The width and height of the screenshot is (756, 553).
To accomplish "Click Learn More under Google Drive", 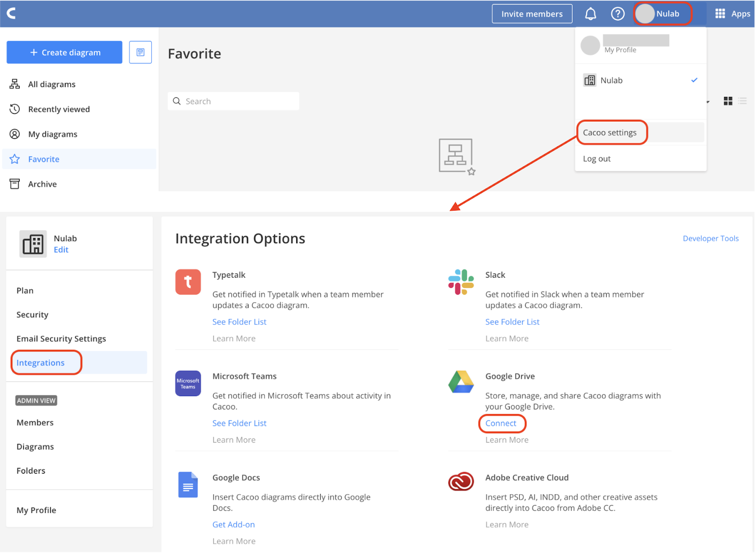I will (x=507, y=440).
